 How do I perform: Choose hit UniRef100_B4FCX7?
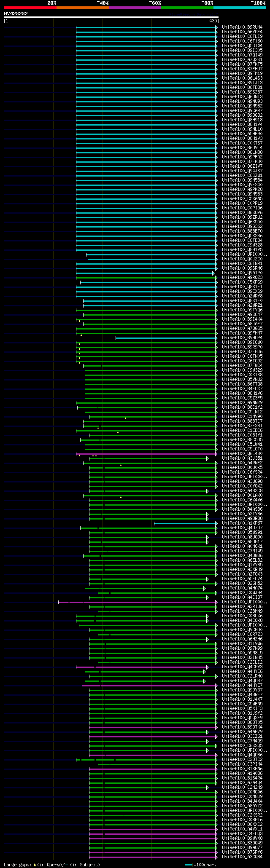(x=242, y=388)
